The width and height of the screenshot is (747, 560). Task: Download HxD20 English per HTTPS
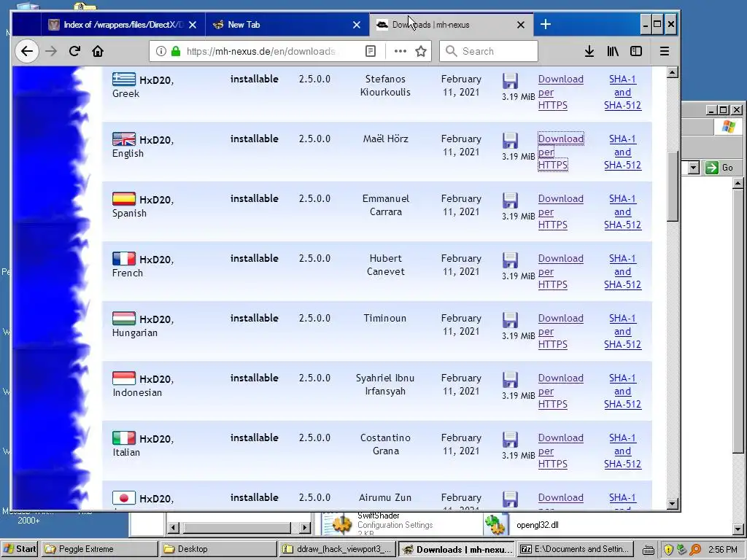click(560, 152)
